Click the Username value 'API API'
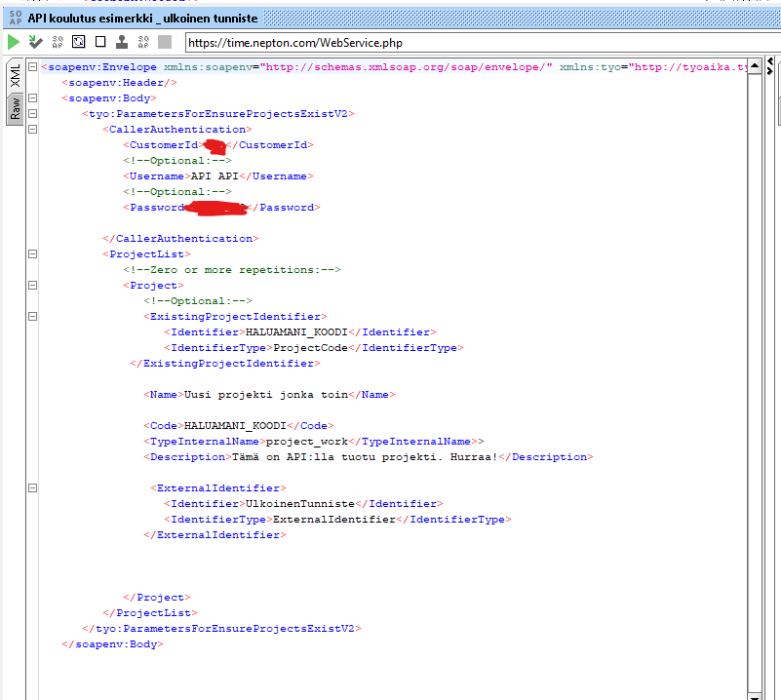The width and height of the screenshot is (781, 700). pyautogui.click(x=215, y=176)
